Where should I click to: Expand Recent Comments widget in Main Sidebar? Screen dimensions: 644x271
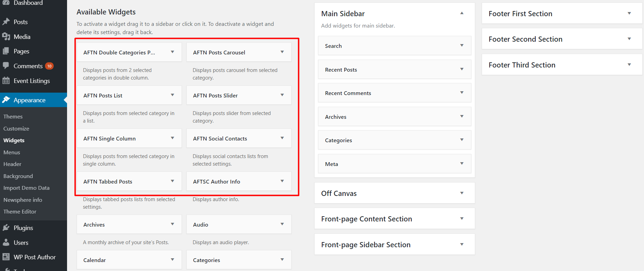pyautogui.click(x=462, y=93)
